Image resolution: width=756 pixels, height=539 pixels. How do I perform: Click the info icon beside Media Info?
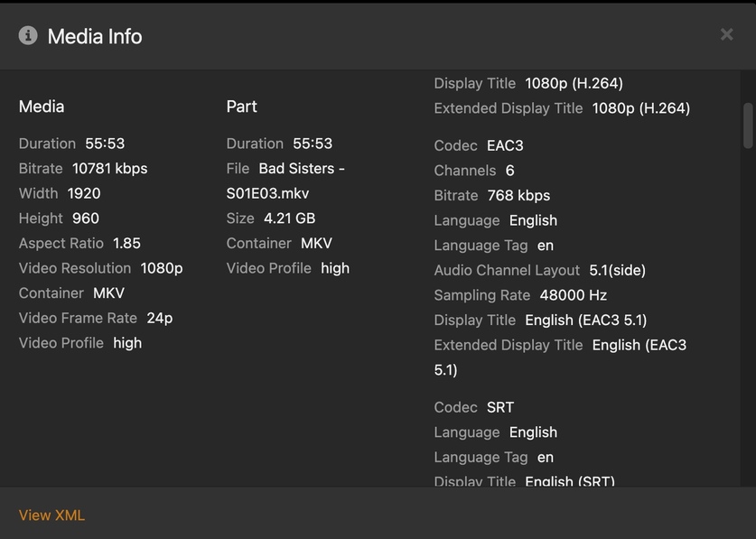pyautogui.click(x=28, y=36)
